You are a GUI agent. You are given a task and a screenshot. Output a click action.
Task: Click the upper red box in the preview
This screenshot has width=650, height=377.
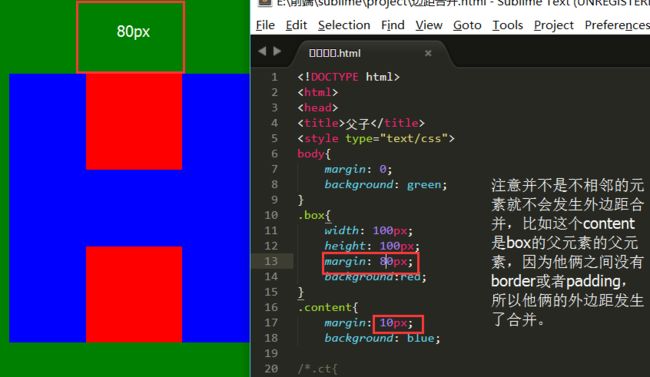click(134, 122)
